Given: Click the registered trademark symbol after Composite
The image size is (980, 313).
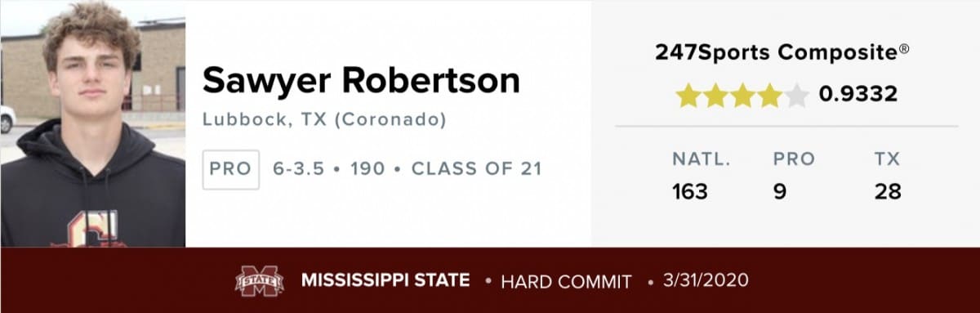Looking at the screenshot, I should (904, 49).
